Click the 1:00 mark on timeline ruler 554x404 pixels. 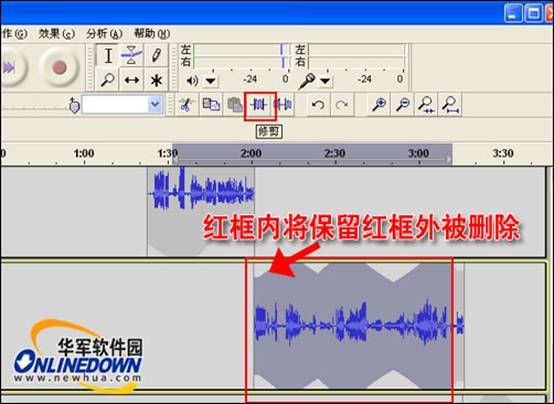pos(84,154)
